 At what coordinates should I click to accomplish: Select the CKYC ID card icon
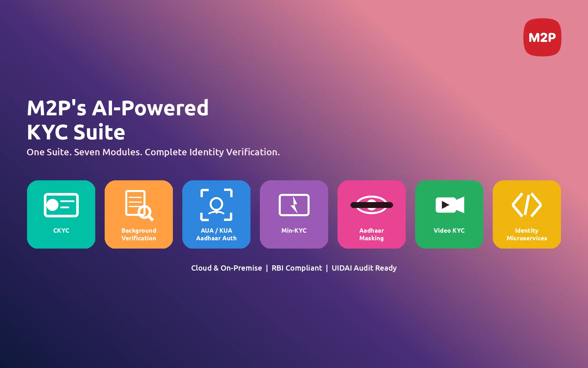(x=61, y=205)
